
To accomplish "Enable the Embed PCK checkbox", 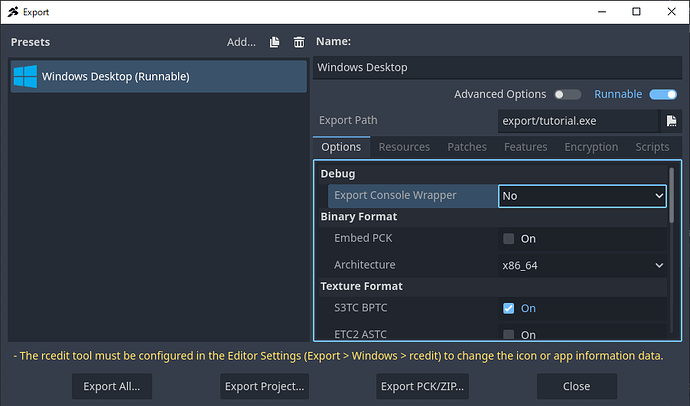I will [509, 239].
